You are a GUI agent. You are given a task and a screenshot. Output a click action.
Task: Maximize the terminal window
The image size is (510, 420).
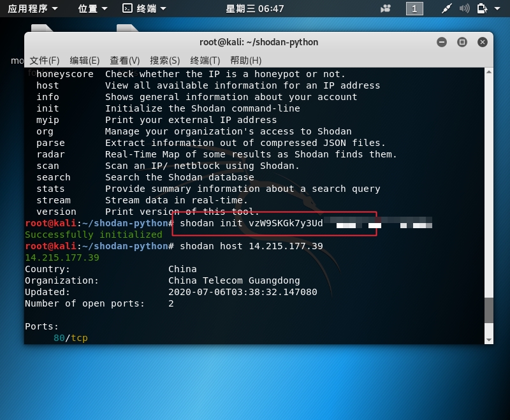click(x=462, y=42)
